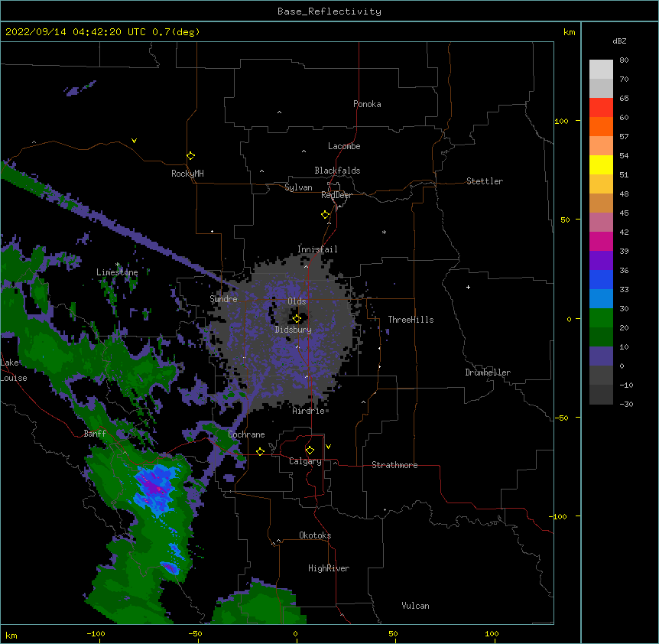This screenshot has height=644, width=659.
Task: Pick the magenta 39–42 dBZ legend swatch
Action: coord(601,241)
